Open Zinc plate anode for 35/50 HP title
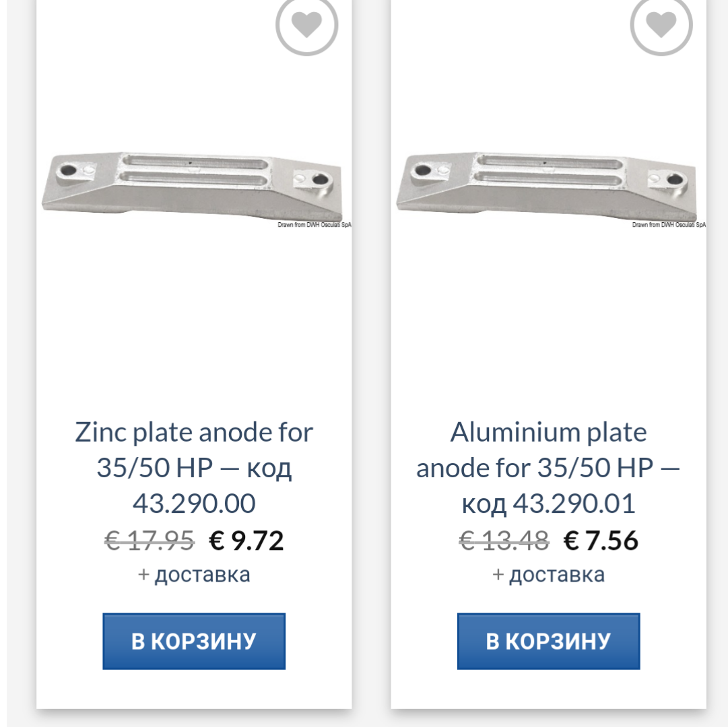This screenshot has height=727, width=728. click(194, 450)
